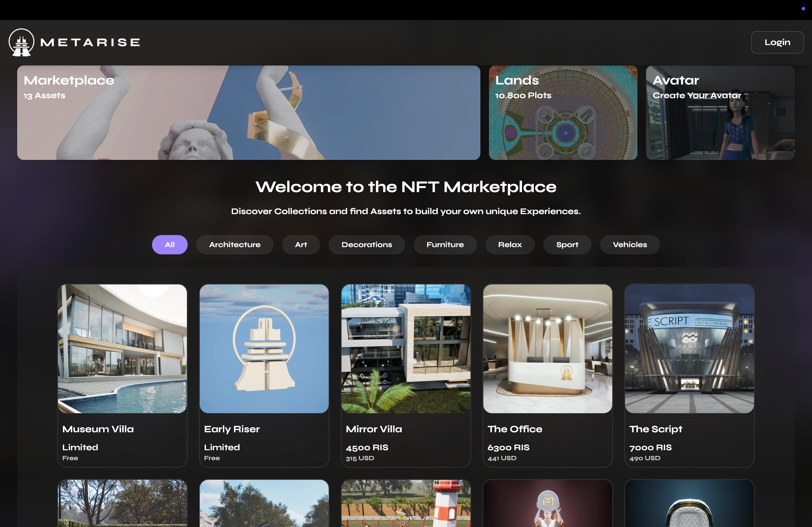The image size is (812, 527).
Task: Click the 7000 RIS price
Action: pos(651,448)
